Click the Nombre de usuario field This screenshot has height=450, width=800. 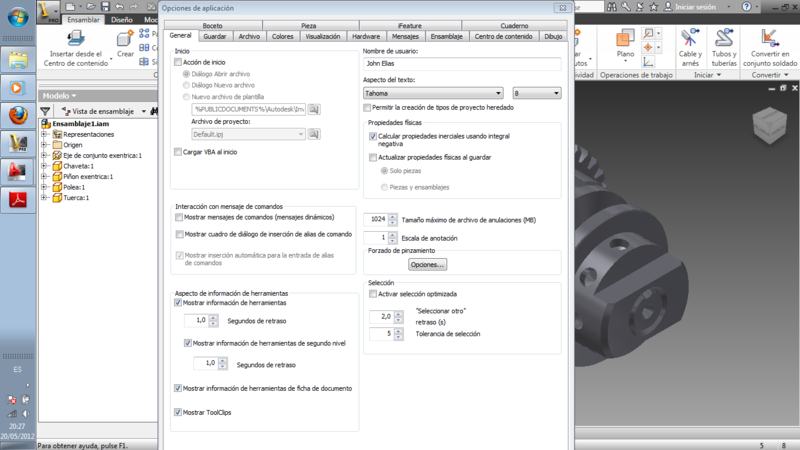pyautogui.click(x=462, y=64)
